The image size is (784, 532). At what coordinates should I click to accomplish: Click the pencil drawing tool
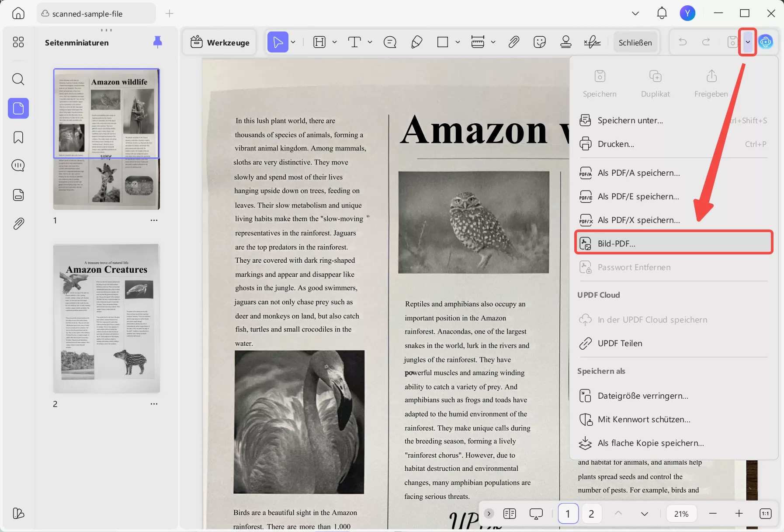416,42
